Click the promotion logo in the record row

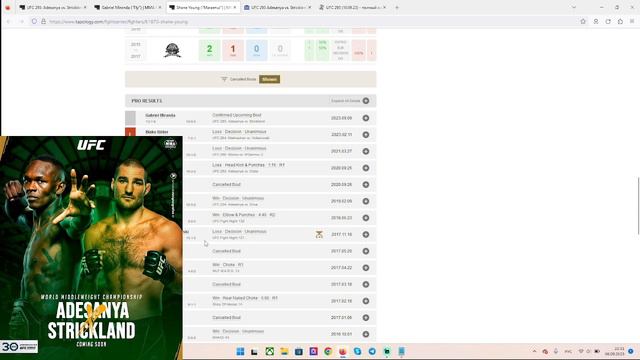(x=172, y=50)
